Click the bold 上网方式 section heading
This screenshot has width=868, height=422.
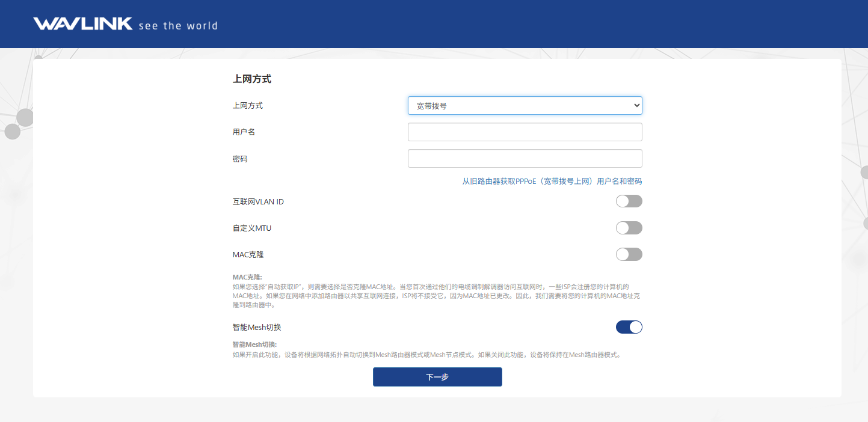pyautogui.click(x=251, y=79)
